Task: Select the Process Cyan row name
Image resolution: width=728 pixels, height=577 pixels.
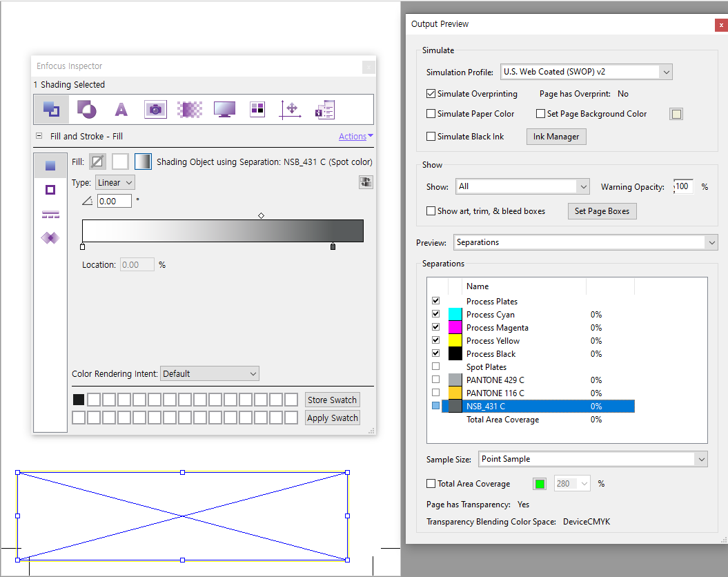Action: (x=491, y=315)
